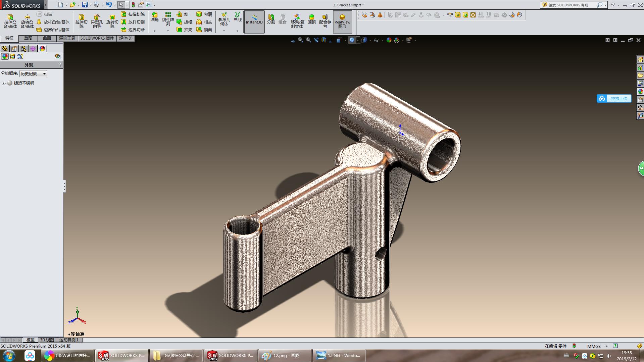Viewport: 644px width, 362px height.
Task: Toggle RealView 图形 rendering
Action: pyautogui.click(x=342, y=22)
